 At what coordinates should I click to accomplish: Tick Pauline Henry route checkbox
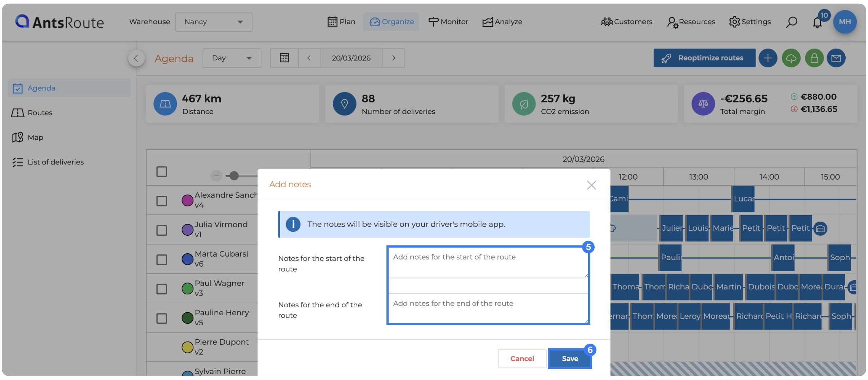pos(162,318)
